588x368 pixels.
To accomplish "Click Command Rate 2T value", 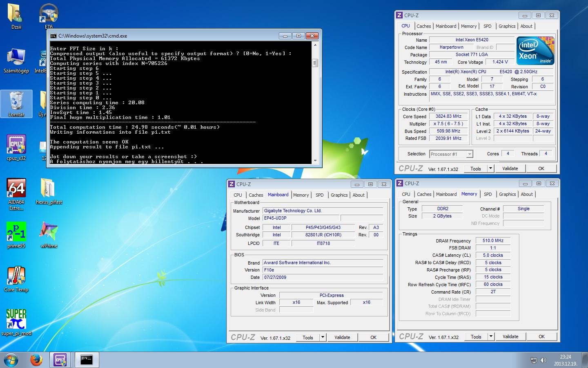I will click(493, 292).
